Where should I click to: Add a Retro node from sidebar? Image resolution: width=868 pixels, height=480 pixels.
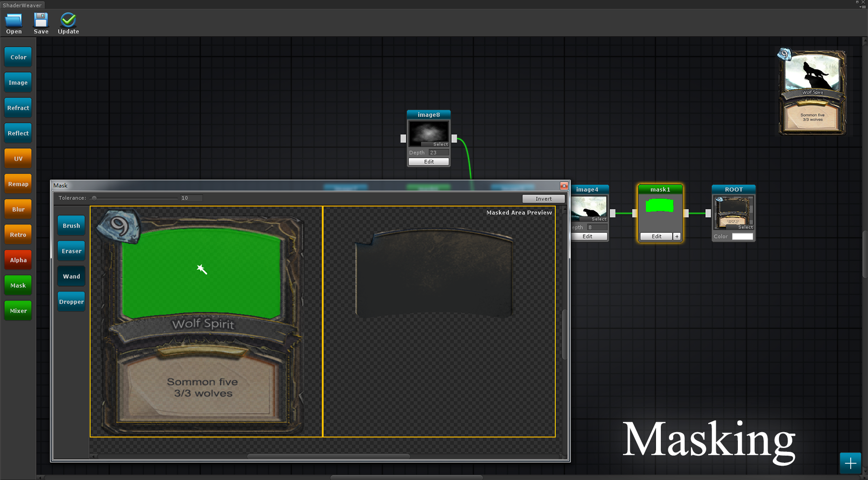coord(18,234)
